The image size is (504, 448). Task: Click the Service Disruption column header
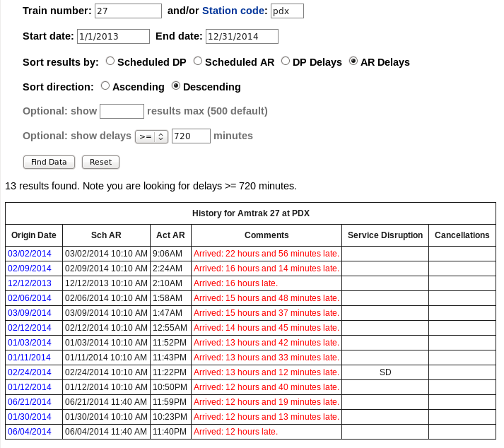pos(385,235)
